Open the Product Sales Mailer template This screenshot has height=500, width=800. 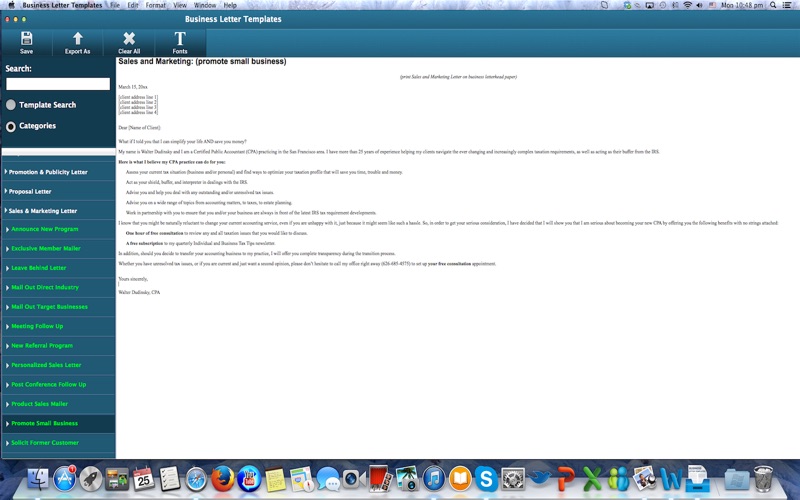(x=58, y=404)
